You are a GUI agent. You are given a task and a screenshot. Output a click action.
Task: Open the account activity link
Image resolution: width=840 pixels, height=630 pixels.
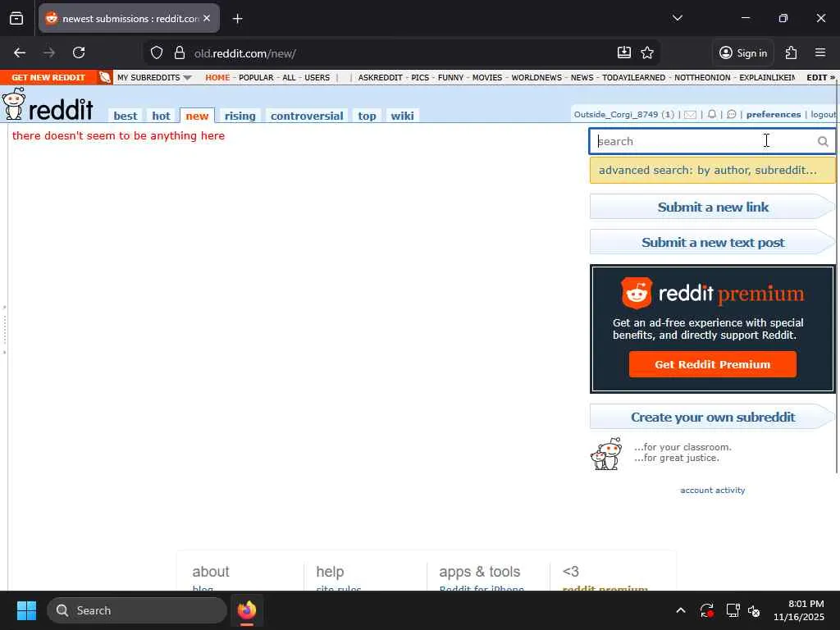point(713,491)
